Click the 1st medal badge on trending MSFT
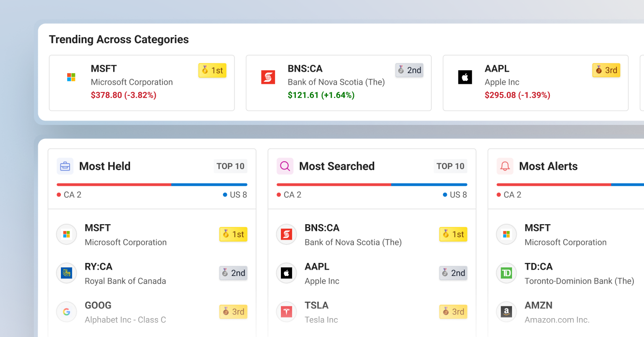644x337 pixels. [212, 70]
